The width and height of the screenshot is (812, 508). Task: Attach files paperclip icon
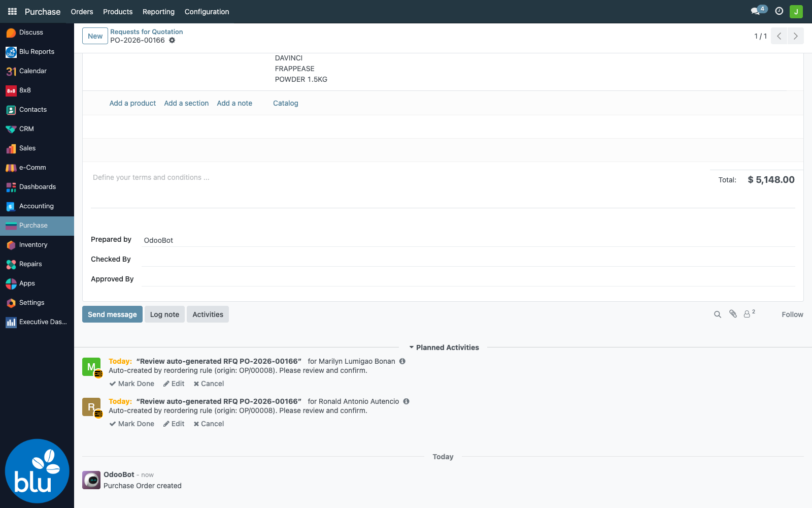tap(733, 314)
